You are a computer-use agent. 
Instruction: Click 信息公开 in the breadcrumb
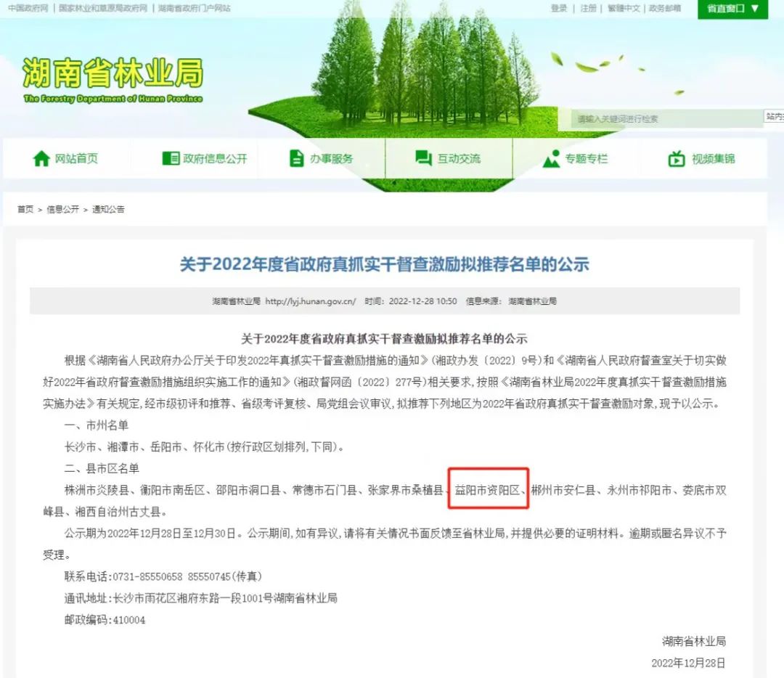coord(63,209)
